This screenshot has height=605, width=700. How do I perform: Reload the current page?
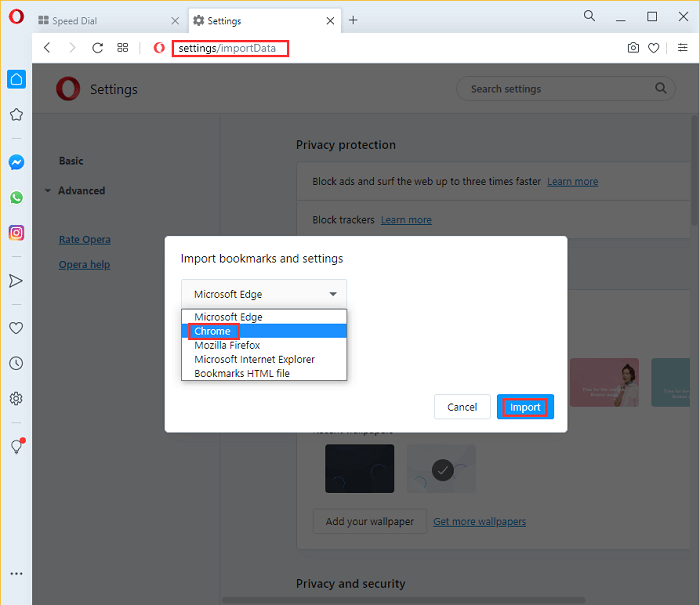click(97, 48)
